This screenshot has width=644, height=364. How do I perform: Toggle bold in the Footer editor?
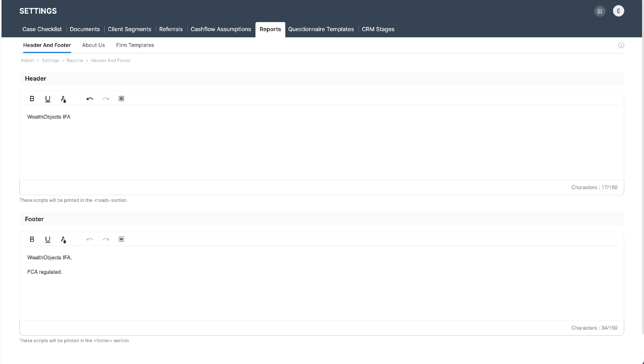click(x=32, y=239)
